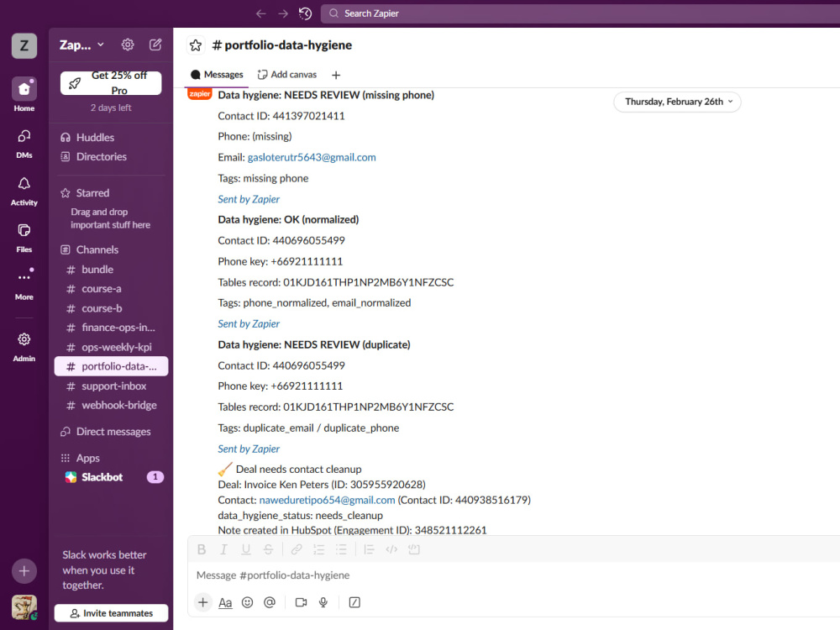Open workspace preferences gear icon

[128, 45]
